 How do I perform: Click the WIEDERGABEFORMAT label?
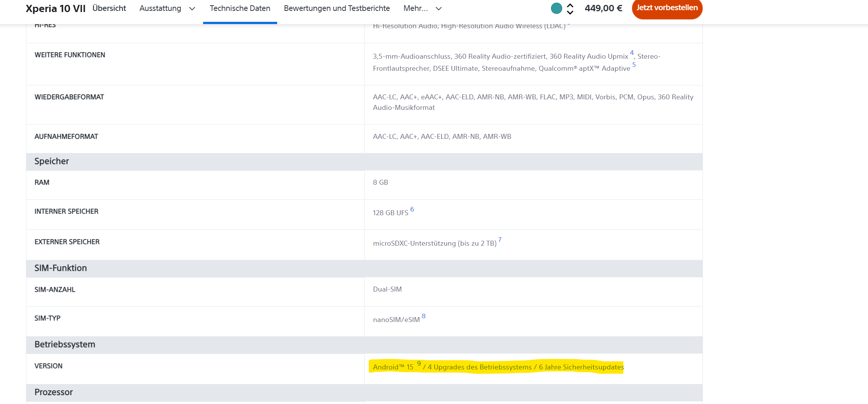[x=69, y=97]
